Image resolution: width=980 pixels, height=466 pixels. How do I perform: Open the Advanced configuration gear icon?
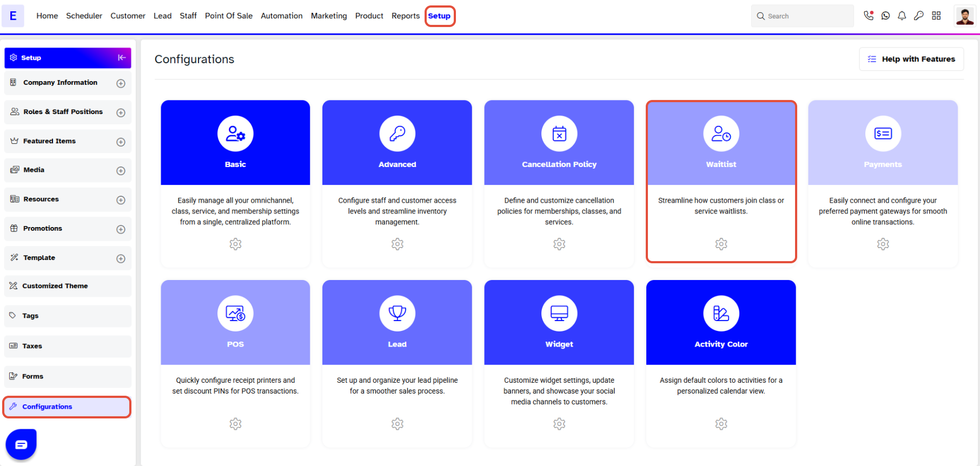tap(398, 244)
